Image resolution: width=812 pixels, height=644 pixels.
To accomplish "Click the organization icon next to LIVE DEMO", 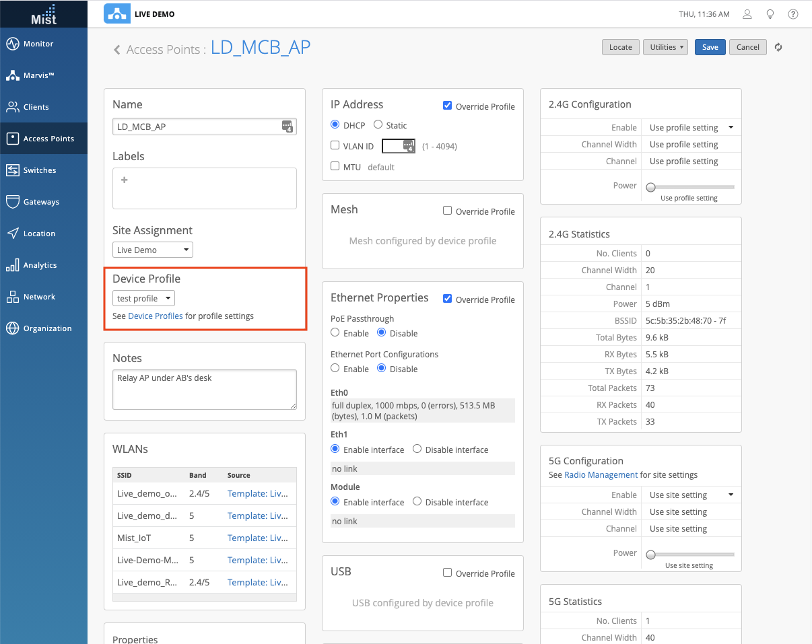I will (x=117, y=14).
